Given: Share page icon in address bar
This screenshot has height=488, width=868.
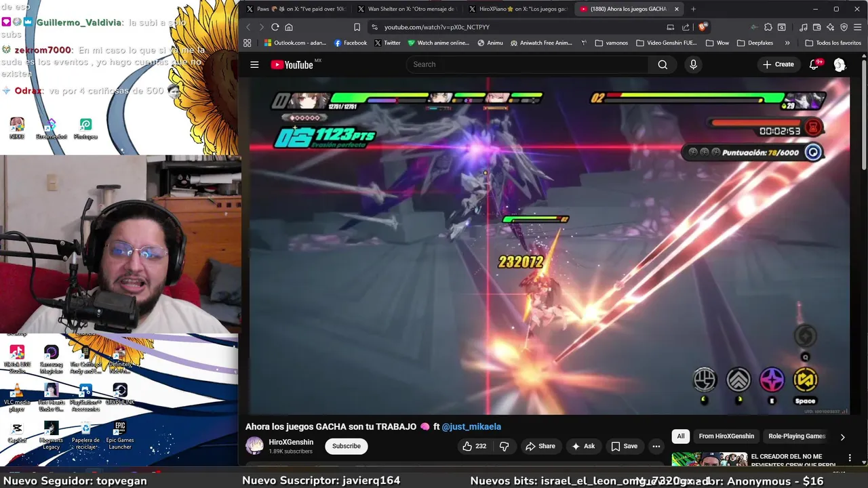Looking at the screenshot, I should (686, 27).
